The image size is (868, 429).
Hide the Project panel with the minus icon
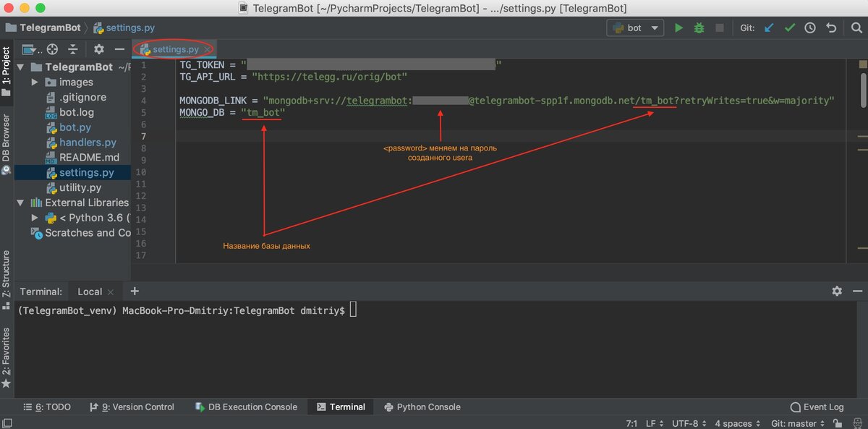point(119,48)
